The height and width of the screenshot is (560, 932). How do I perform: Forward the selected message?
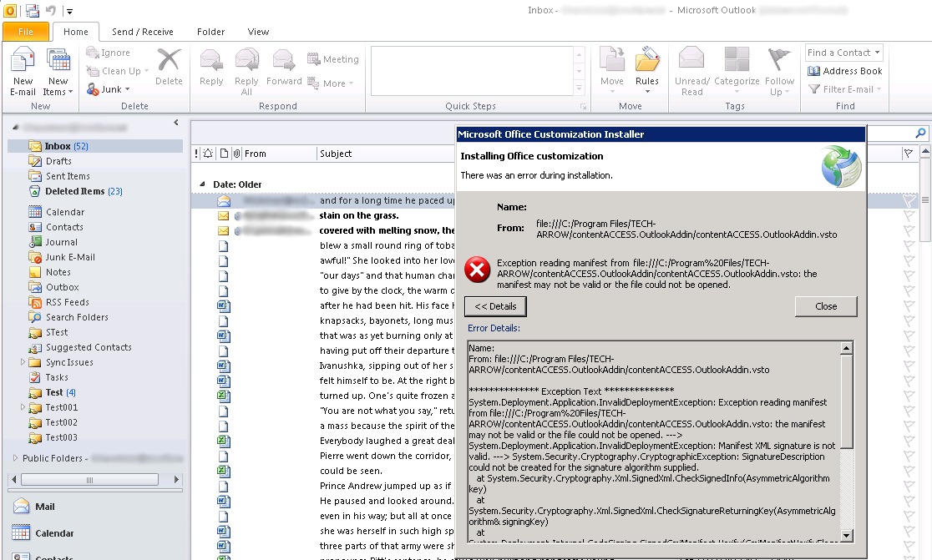284,70
